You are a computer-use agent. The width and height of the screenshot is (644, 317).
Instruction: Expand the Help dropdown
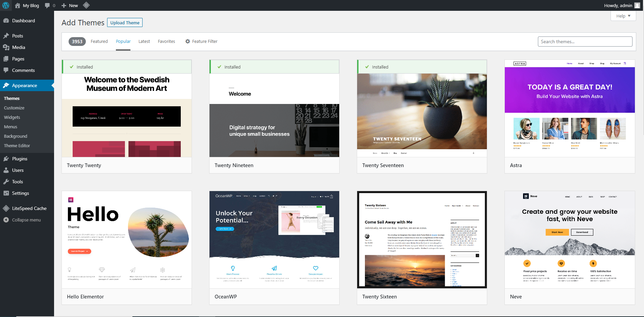pos(623,16)
